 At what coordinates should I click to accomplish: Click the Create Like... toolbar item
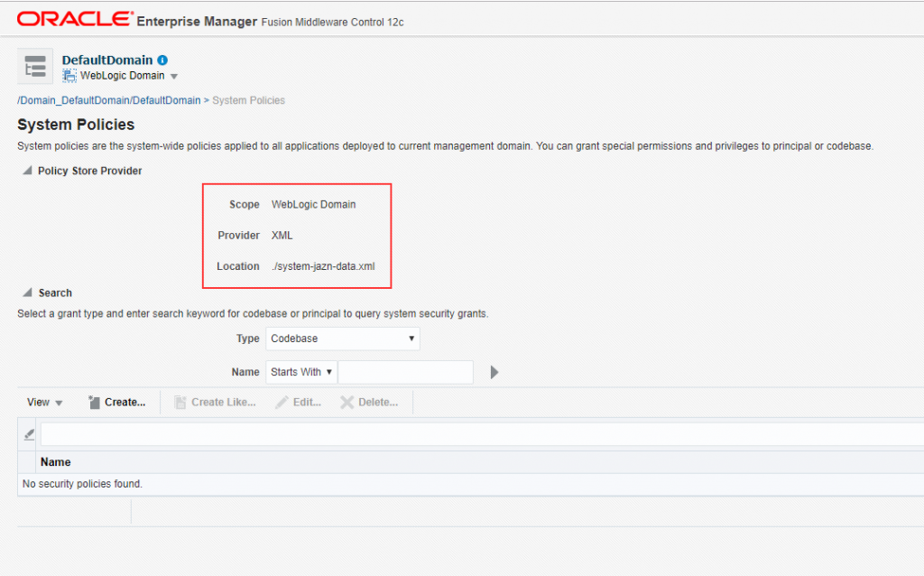[x=215, y=403]
